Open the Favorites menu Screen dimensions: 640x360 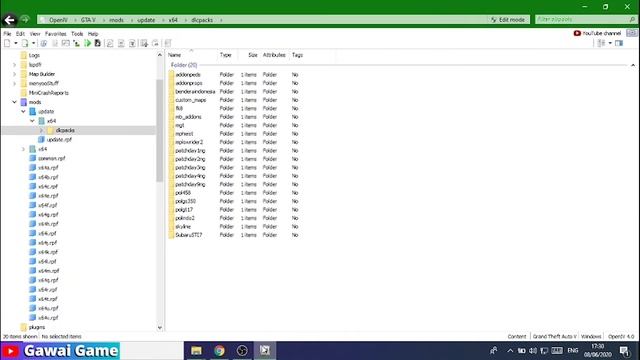(x=56, y=34)
